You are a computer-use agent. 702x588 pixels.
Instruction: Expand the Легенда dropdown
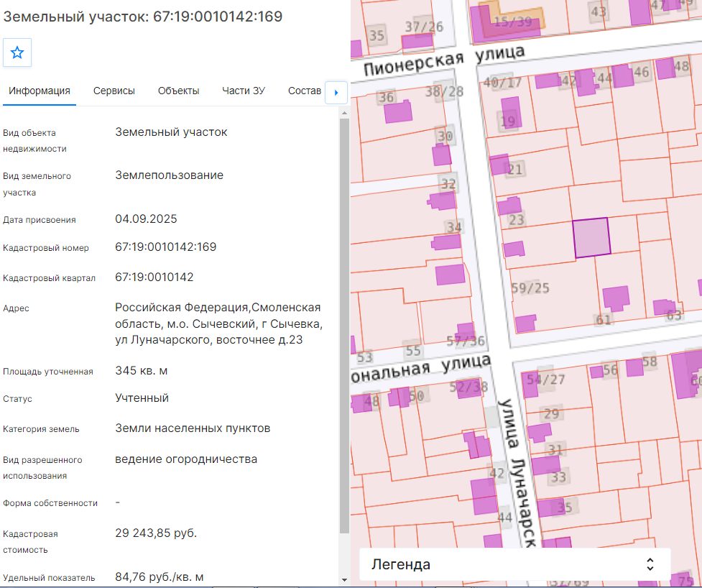click(x=515, y=564)
